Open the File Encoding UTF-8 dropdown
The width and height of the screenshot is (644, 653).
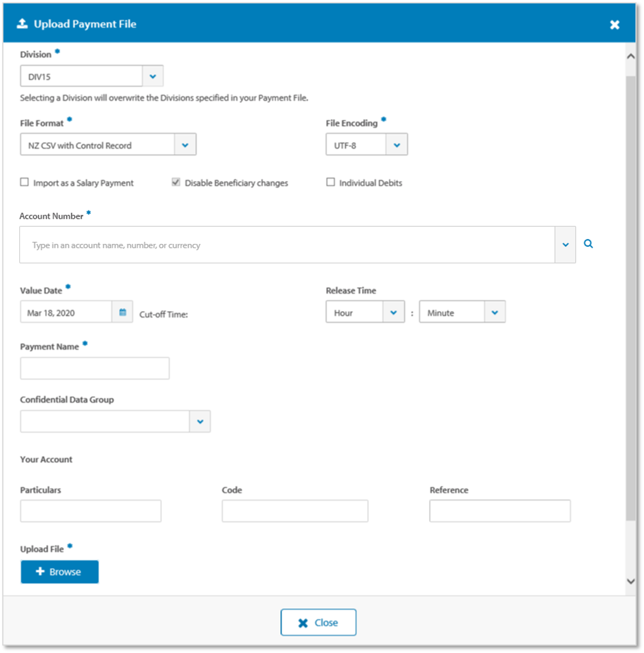397,145
